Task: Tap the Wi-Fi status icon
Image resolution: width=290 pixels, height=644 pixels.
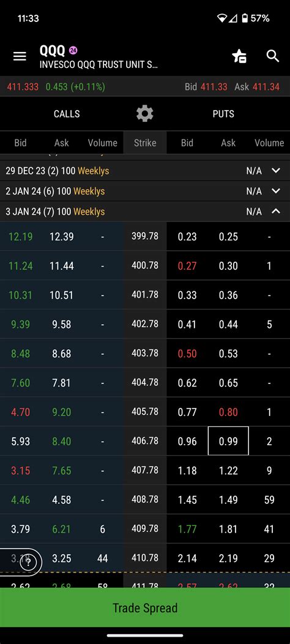Action: (222, 18)
